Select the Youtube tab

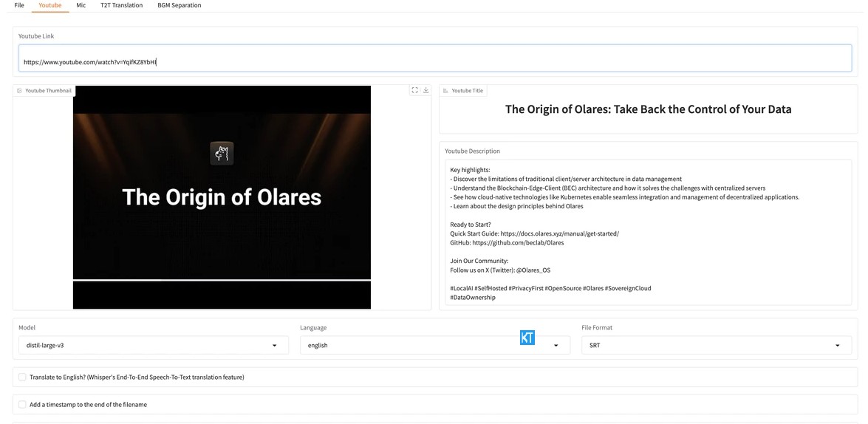[50, 5]
